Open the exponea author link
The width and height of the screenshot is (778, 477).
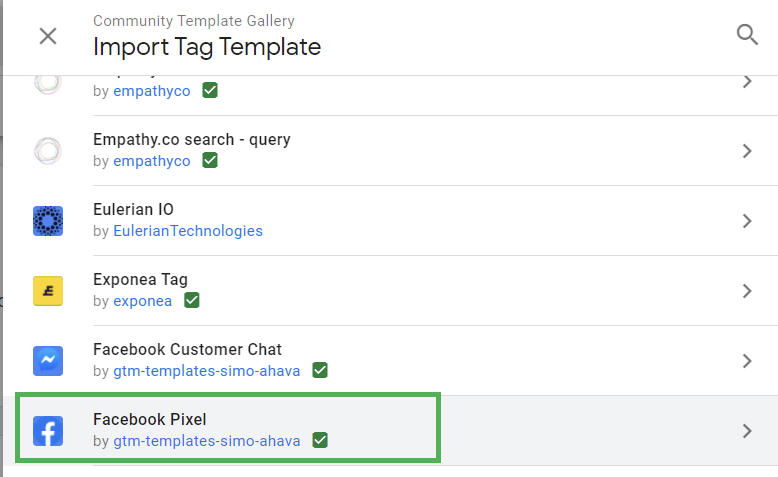click(142, 301)
